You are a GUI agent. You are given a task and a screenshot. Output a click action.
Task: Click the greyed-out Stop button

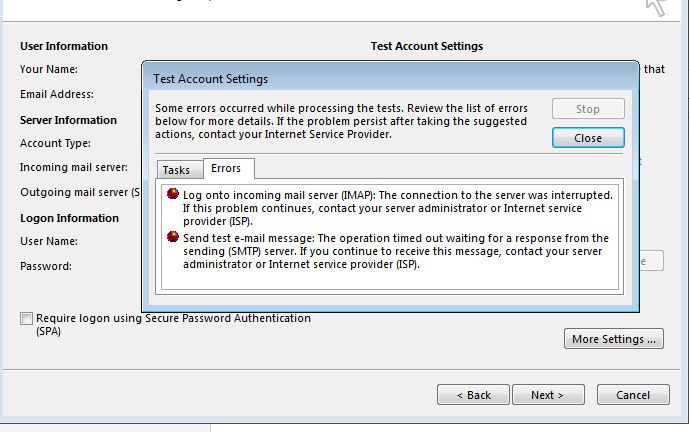pos(588,109)
